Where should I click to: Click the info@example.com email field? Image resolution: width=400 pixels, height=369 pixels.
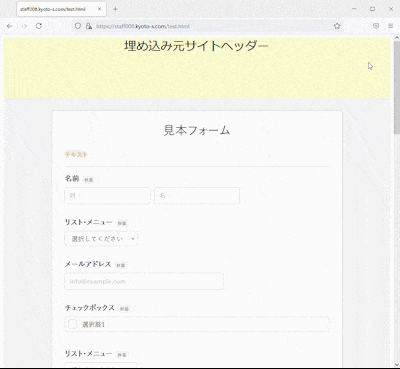point(144,281)
